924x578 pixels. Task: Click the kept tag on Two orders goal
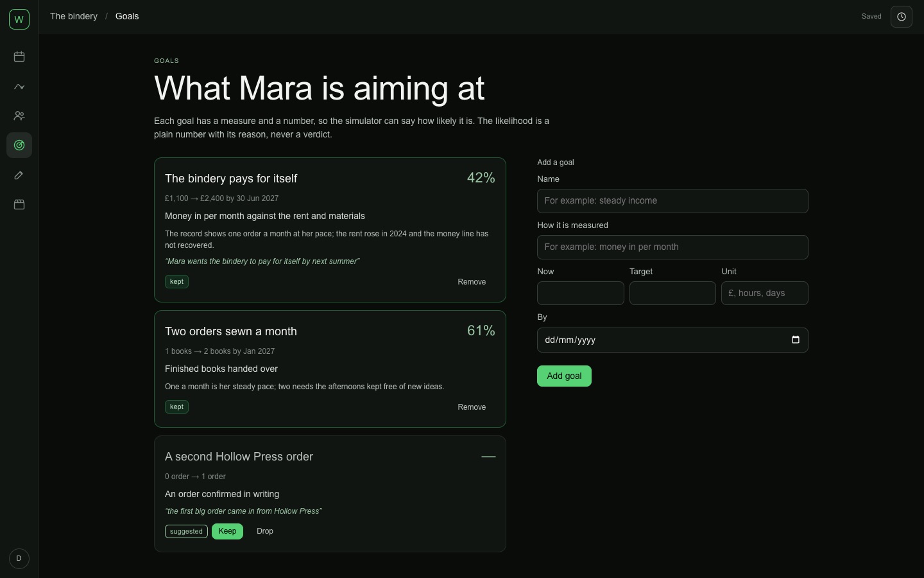[x=176, y=407]
